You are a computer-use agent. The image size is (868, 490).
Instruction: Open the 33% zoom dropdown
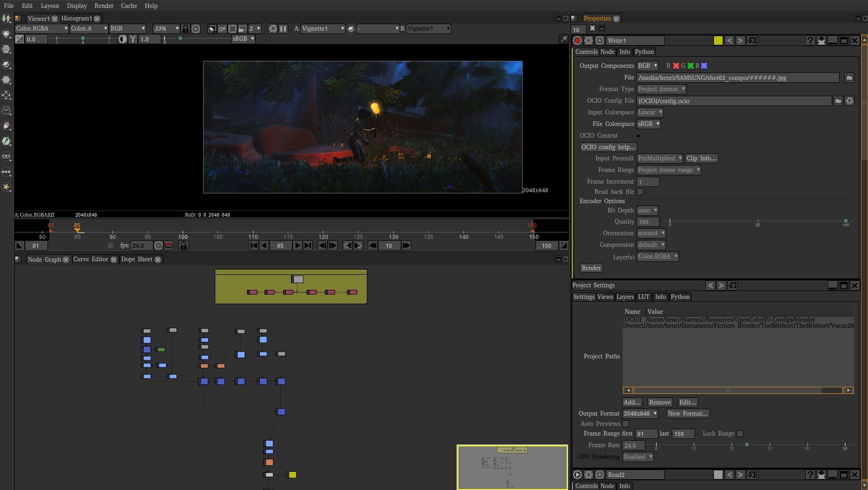(166, 29)
